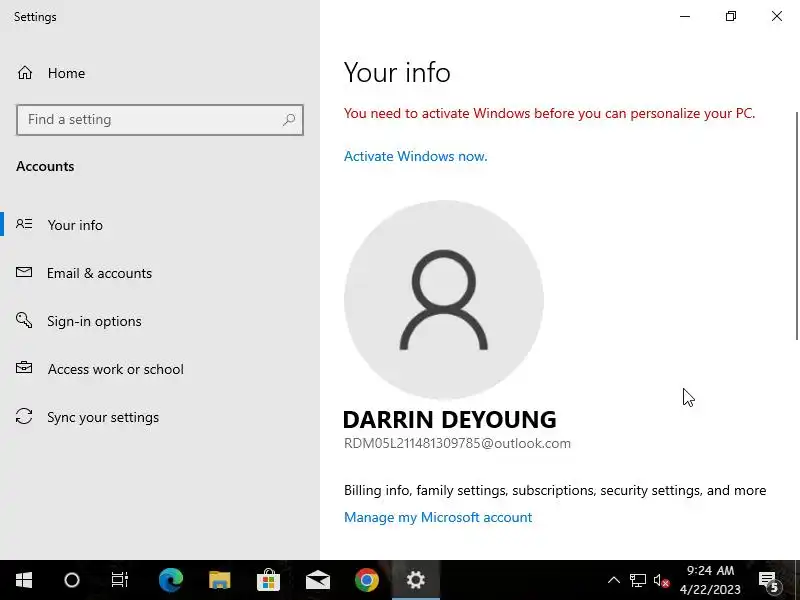Click the profile picture avatar circle
Screen dimensions: 800x600
pos(443,299)
